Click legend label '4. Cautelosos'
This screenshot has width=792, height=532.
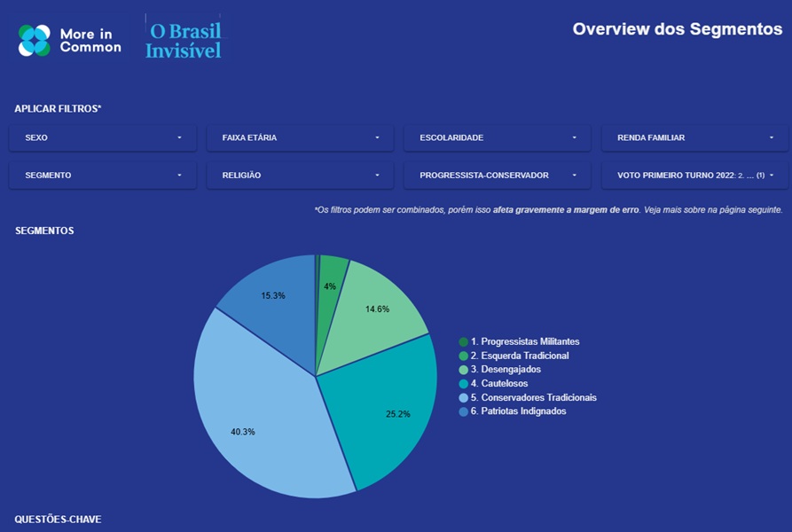499,384
